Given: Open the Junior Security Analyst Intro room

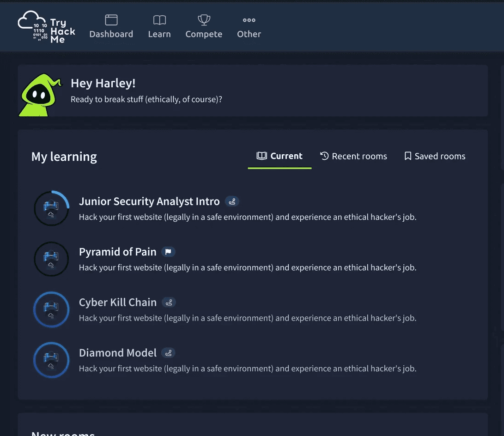Looking at the screenshot, I should pyautogui.click(x=149, y=201).
